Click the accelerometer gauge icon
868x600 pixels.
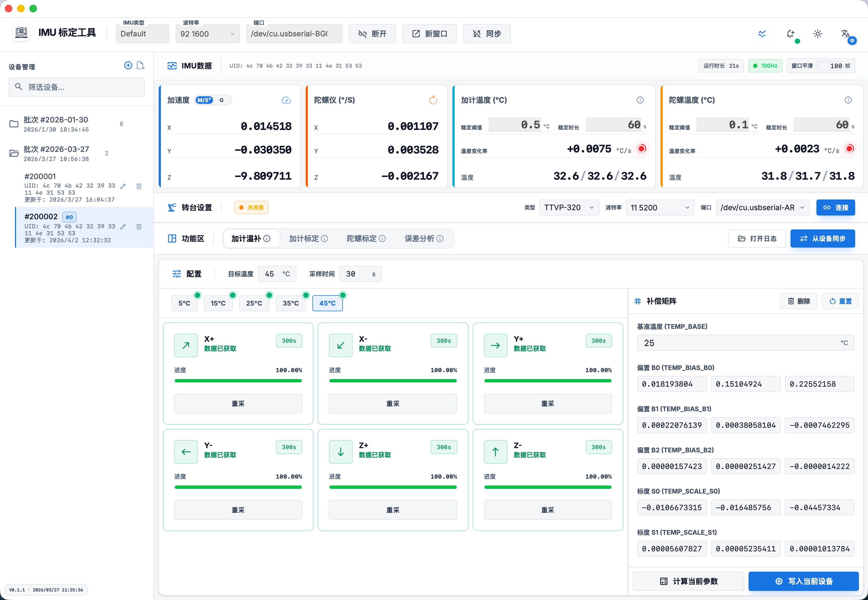coord(286,100)
